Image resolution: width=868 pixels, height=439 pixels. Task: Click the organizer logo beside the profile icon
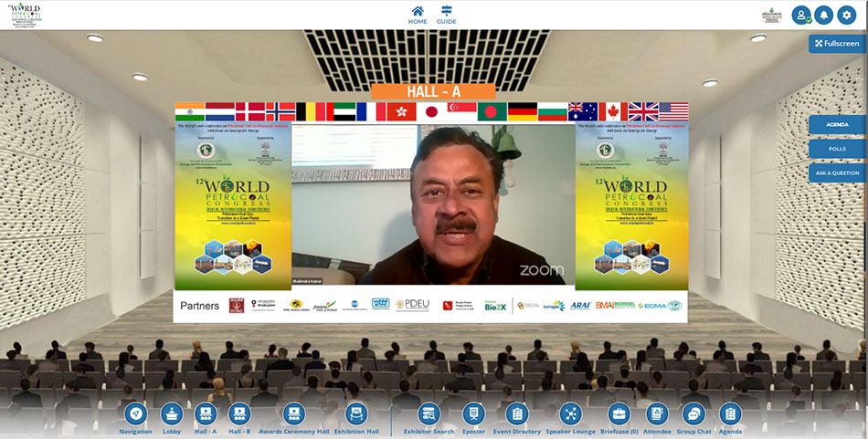pos(771,15)
